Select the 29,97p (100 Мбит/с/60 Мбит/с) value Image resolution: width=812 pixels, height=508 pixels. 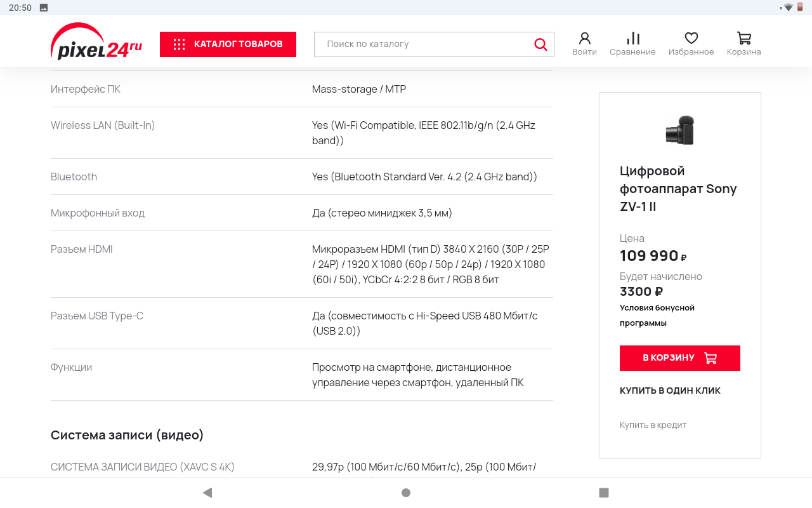pyautogui.click(x=424, y=469)
